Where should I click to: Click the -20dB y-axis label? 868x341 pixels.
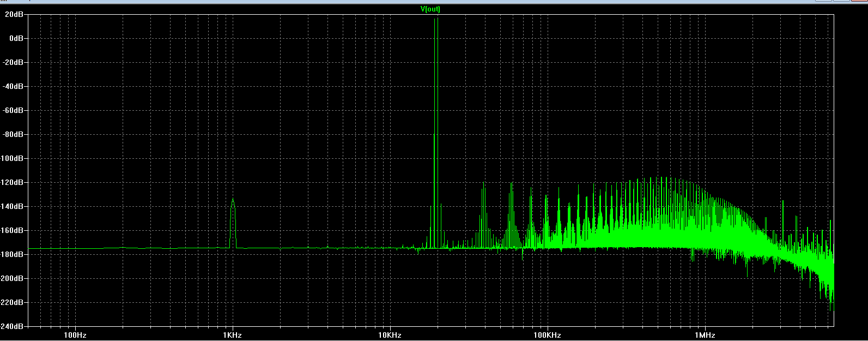[x=13, y=62]
